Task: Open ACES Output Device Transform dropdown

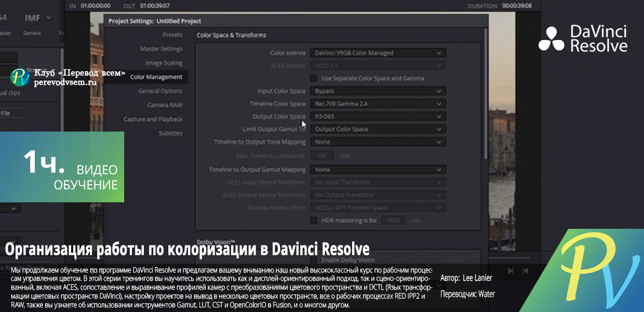Action: (378, 195)
